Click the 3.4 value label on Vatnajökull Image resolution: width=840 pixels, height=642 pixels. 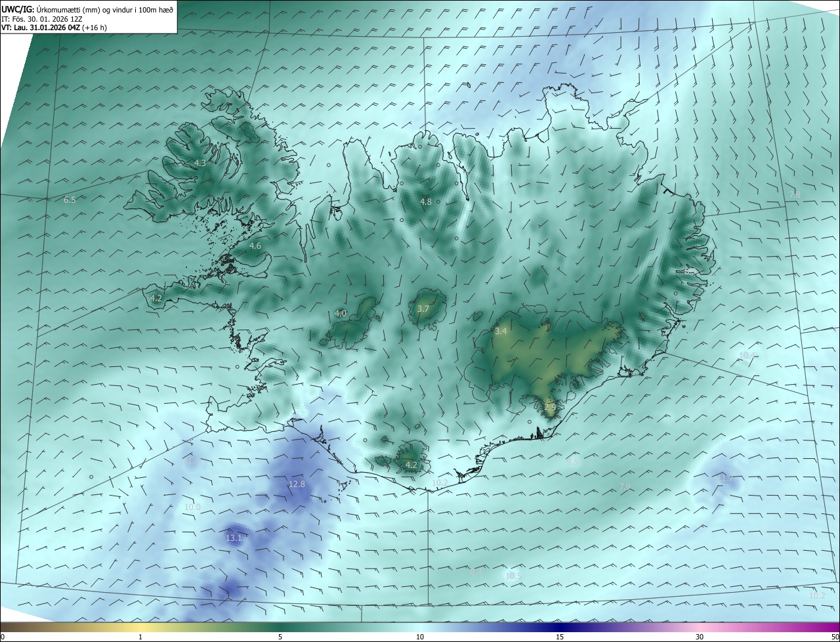coord(501,332)
